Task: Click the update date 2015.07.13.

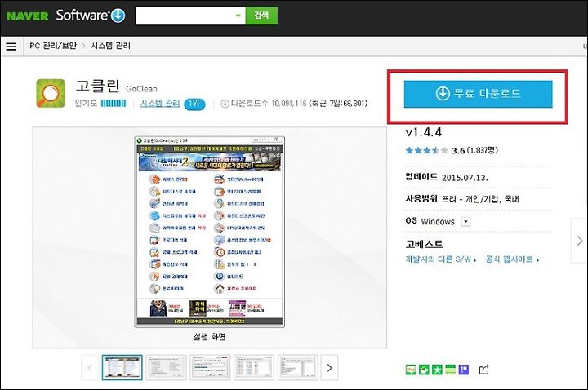Action: click(x=465, y=178)
